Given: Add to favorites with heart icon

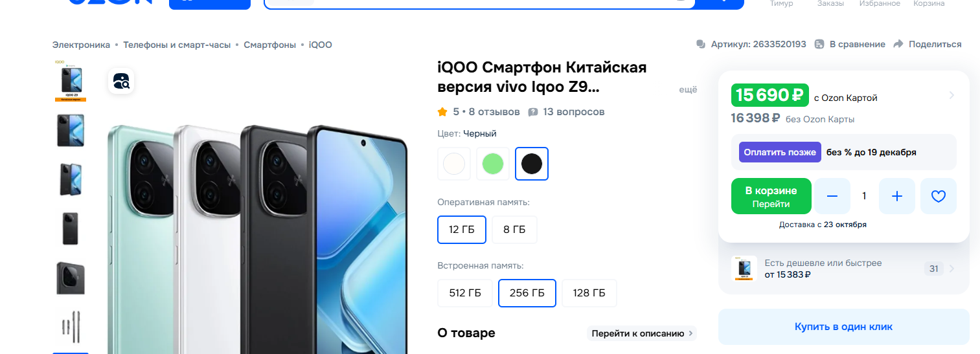Looking at the screenshot, I should point(939,196).
